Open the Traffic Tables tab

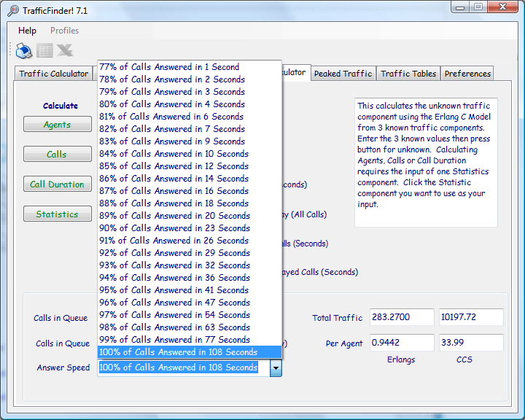tap(408, 74)
